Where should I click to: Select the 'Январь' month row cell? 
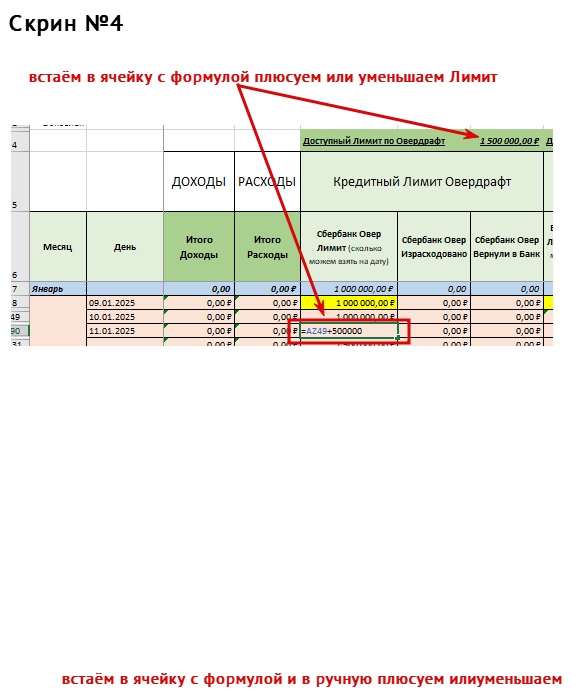tap(58, 289)
